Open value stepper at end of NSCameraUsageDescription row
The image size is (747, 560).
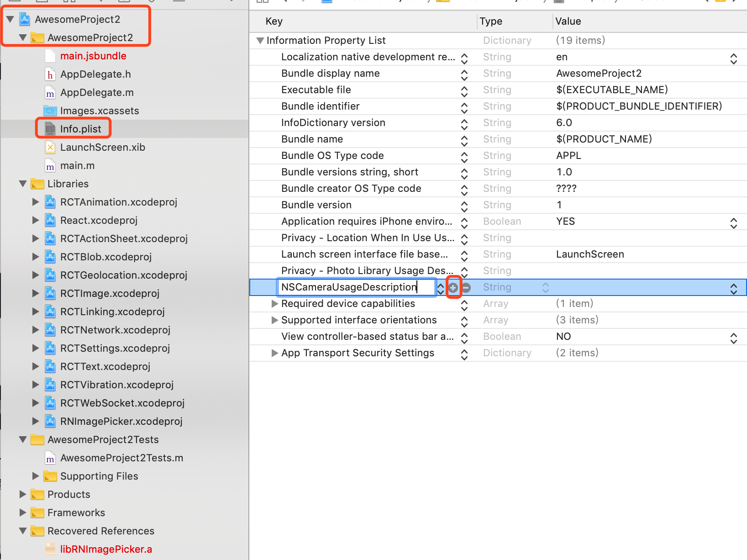tap(733, 289)
